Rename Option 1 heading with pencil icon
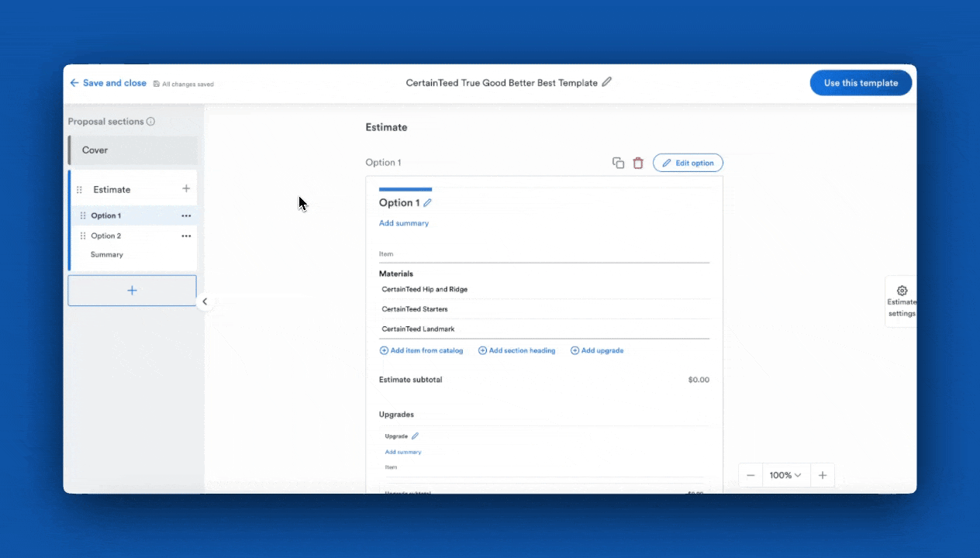The image size is (980, 558). (x=427, y=203)
